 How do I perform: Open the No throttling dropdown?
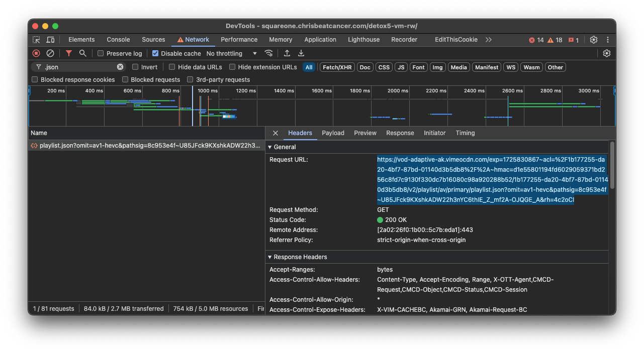click(231, 53)
